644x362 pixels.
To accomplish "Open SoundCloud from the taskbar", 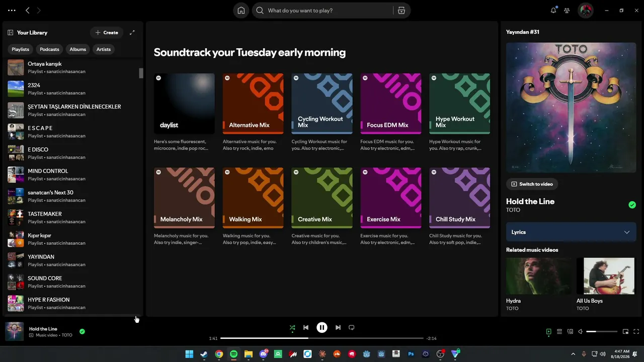I will click(x=337, y=354).
